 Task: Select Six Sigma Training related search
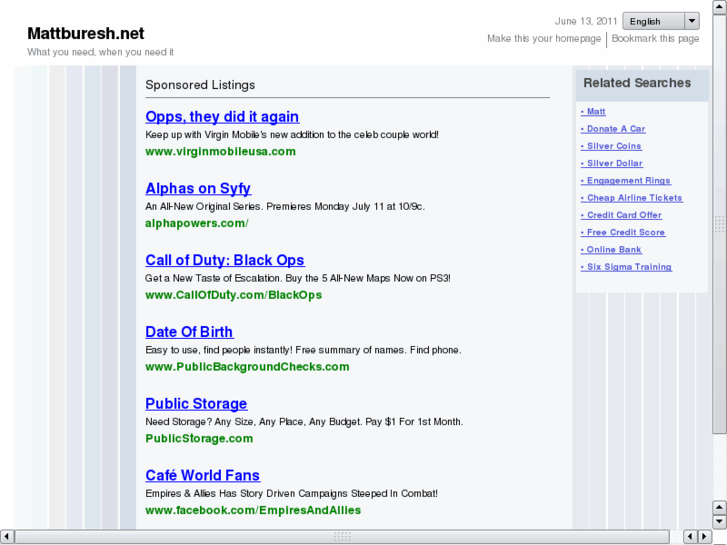coord(626,267)
